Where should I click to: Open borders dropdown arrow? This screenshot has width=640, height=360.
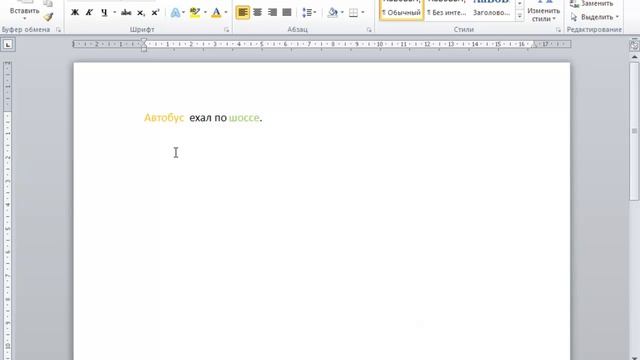362,13
